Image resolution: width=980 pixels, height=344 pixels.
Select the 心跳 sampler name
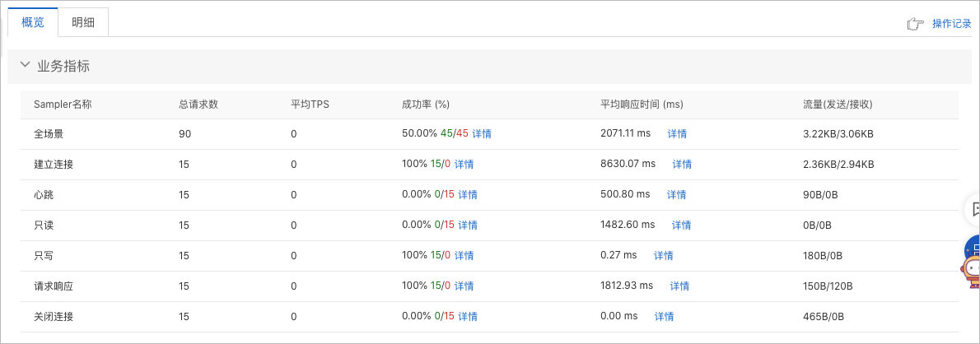44,195
